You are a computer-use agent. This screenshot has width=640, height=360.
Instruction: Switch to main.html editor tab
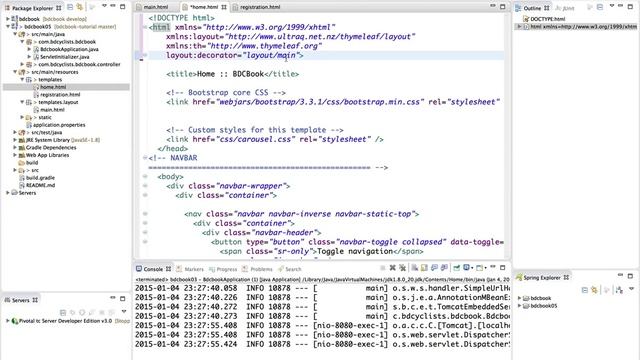(x=156, y=7)
